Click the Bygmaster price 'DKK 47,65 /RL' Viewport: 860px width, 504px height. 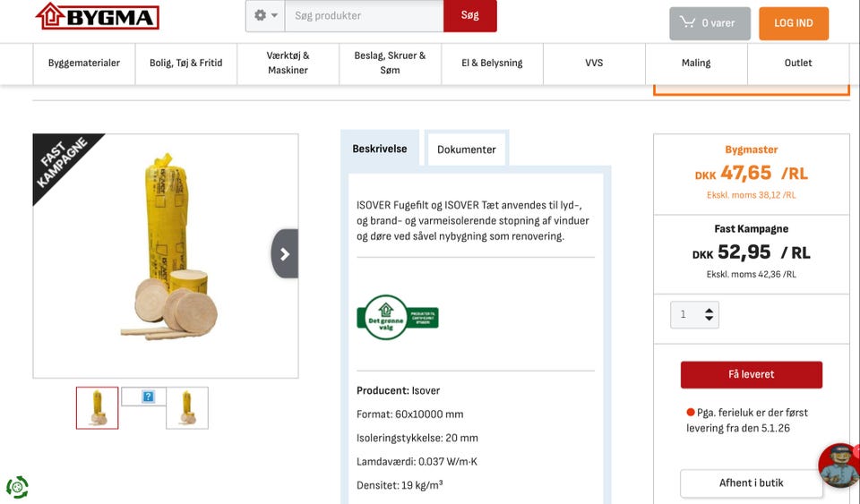[752, 174]
